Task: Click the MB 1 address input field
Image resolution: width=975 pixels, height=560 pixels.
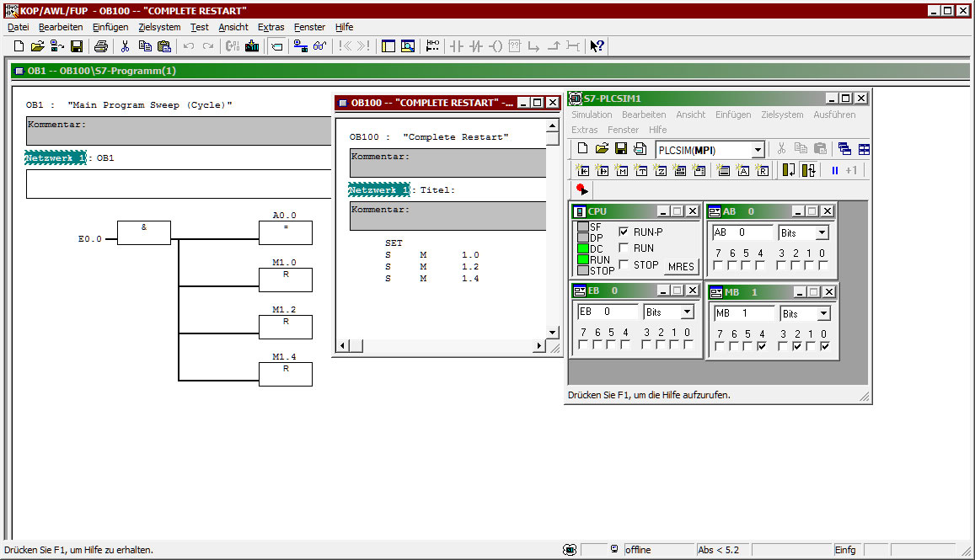Action: tap(743, 313)
